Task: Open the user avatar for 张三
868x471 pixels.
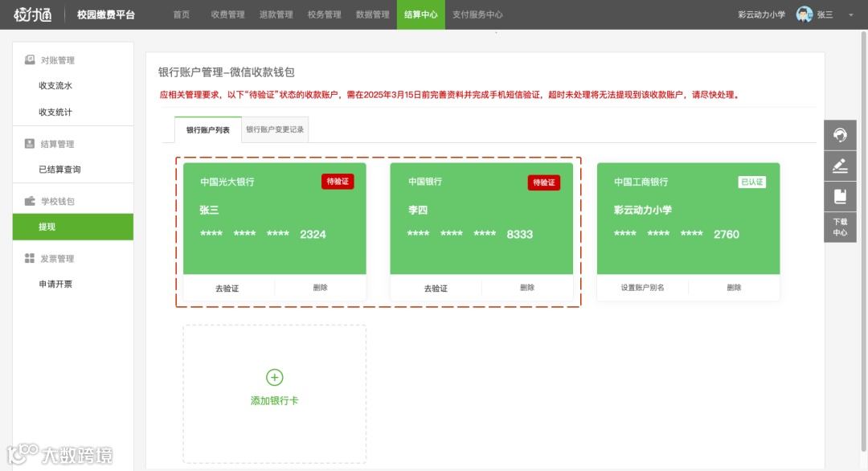Action: [804, 14]
